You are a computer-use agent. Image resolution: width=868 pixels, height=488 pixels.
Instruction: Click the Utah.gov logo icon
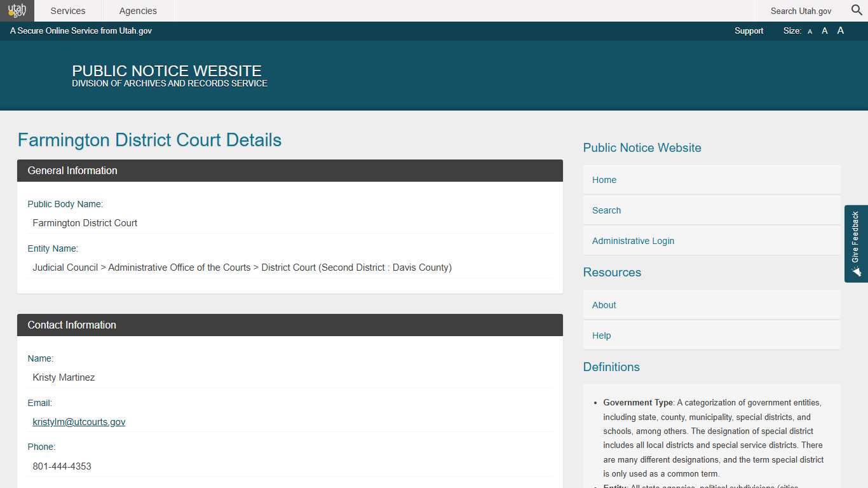17,10
